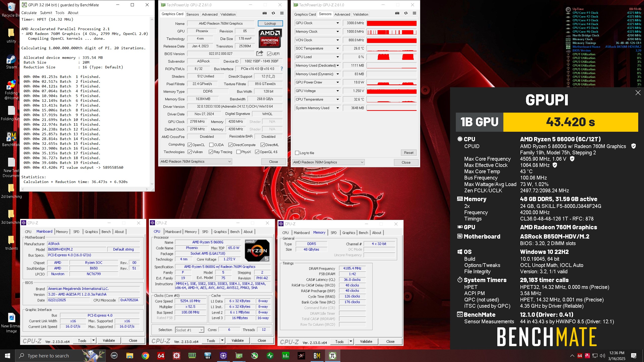Click BenchMate BM icon in taskbar
Viewport: 644px width, 362px height.
coord(317,356)
